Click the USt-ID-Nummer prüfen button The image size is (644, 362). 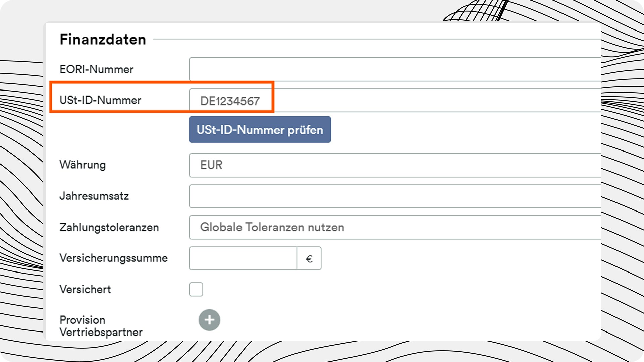tap(260, 130)
